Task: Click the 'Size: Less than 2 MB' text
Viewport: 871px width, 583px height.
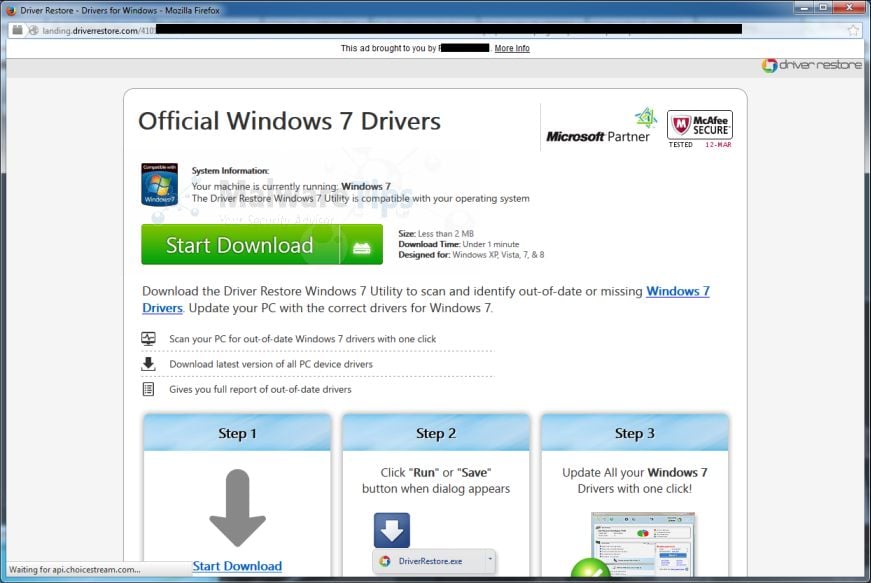Action: [x=436, y=234]
